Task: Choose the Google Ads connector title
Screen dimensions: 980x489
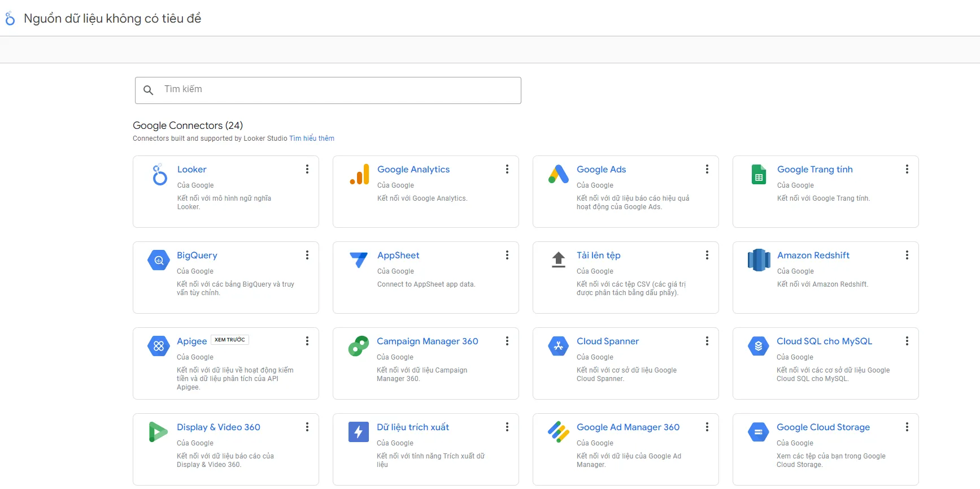Action: 601,170
